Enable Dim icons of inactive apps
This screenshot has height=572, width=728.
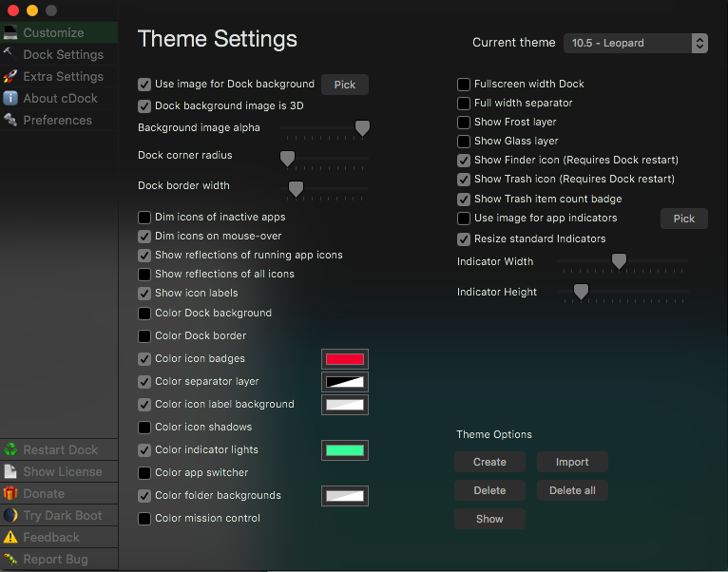144,218
